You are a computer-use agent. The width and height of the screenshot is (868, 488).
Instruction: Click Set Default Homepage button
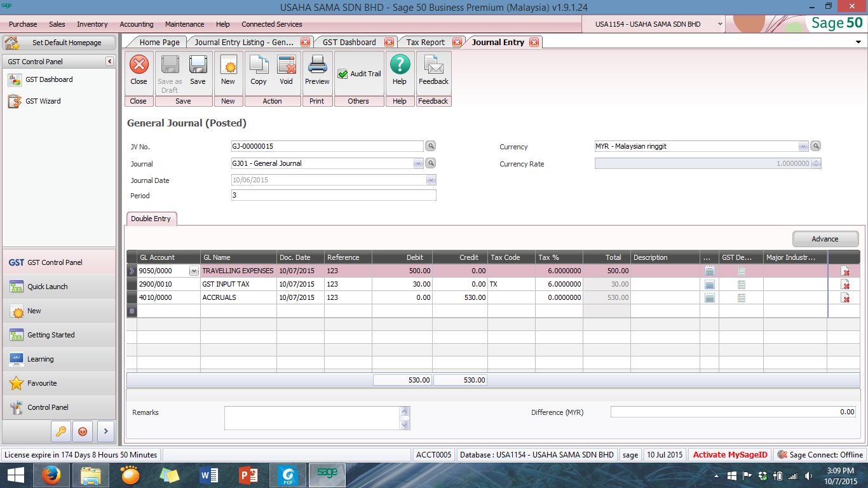[x=60, y=43]
